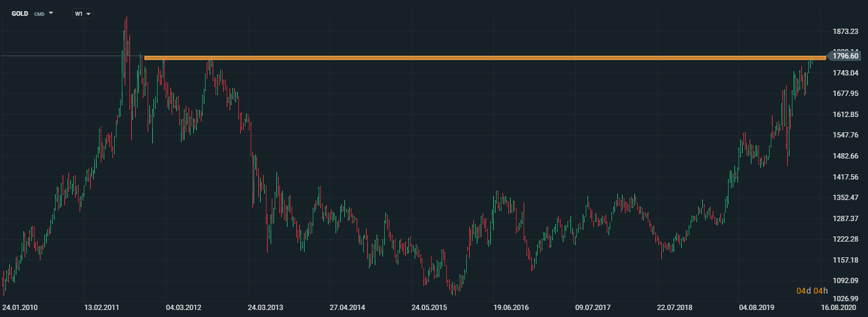Click the 27.04.2014 date axis label

[x=347, y=306]
